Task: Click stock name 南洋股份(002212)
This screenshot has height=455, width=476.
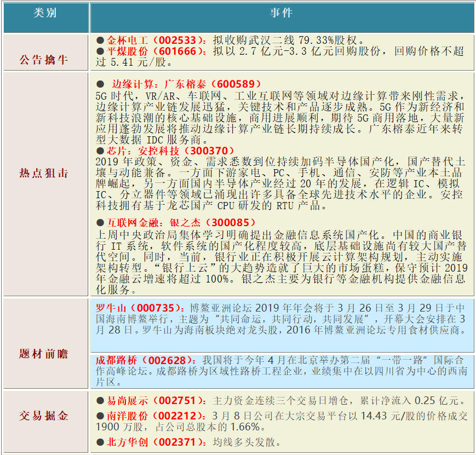Action: pos(157,416)
